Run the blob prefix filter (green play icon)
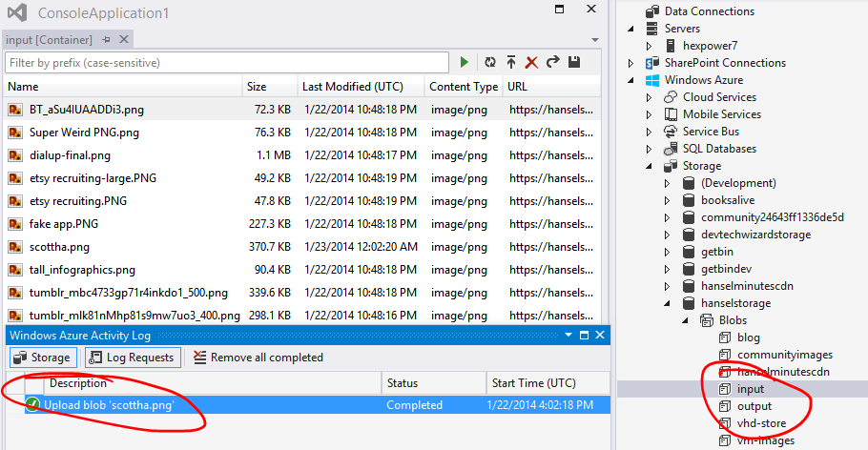868x450 pixels. point(464,63)
